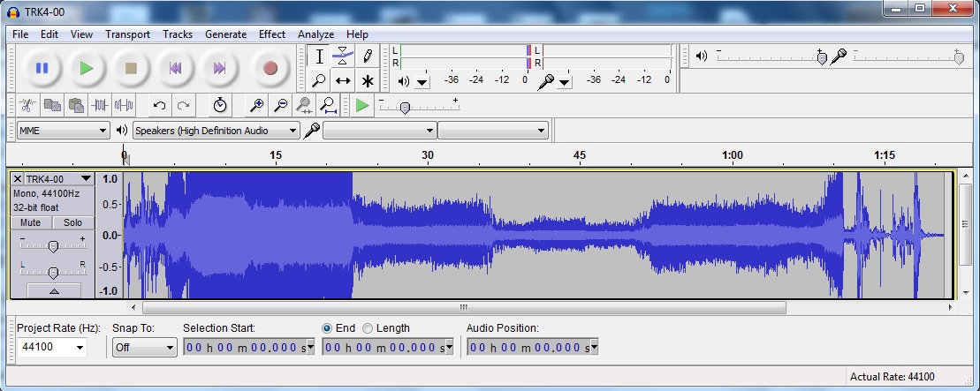Image resolution: width=980 pixels, height=391 pixels.
Task: Solo the TRK4-00 track
Action: point(73,222)
